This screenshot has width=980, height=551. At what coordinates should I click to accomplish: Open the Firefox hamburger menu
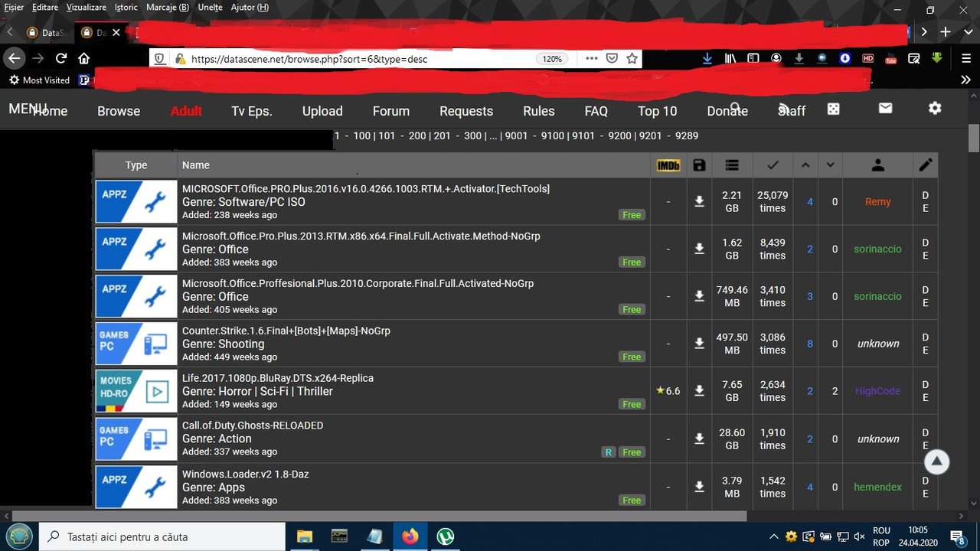pyautogui.click(x=966, y=58)
